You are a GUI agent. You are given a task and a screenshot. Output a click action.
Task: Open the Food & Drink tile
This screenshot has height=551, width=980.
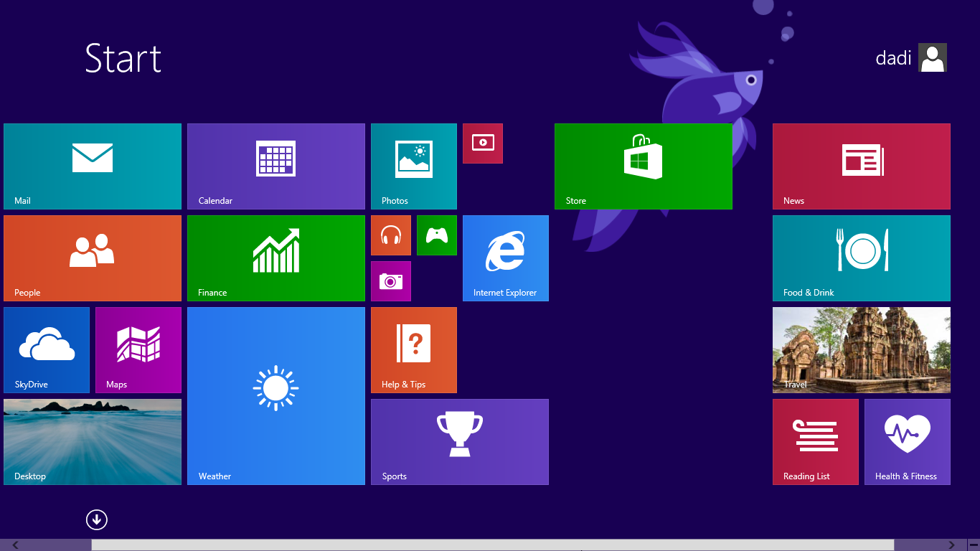tap(862, 258)
